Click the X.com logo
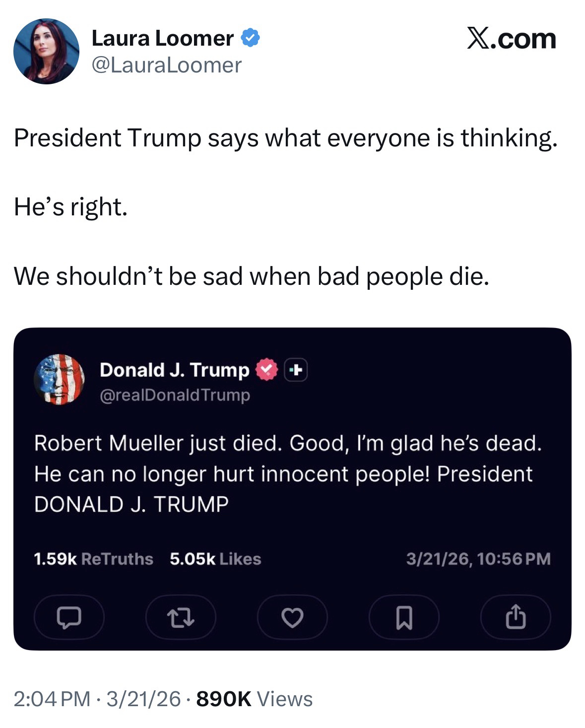The height and width of the screenshot is (728, 585). [512, 39]
